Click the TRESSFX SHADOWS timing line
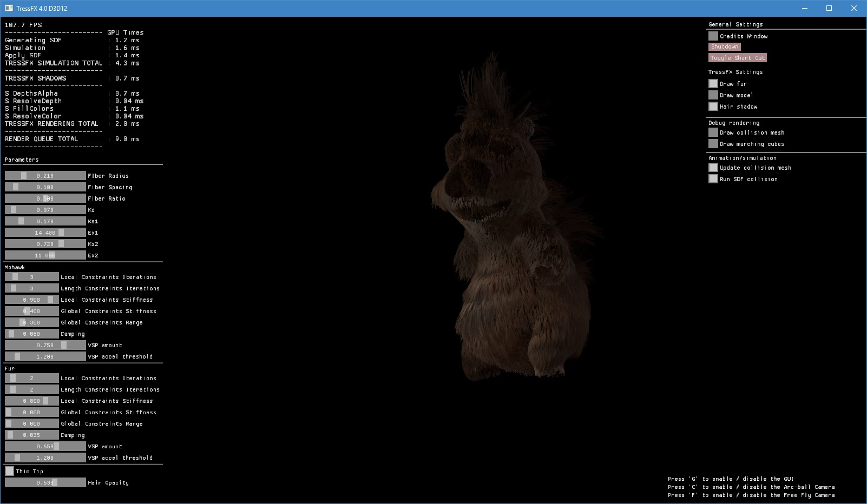Image resolution: width=867 pixels, height=504 pixels. pos(72,78)
